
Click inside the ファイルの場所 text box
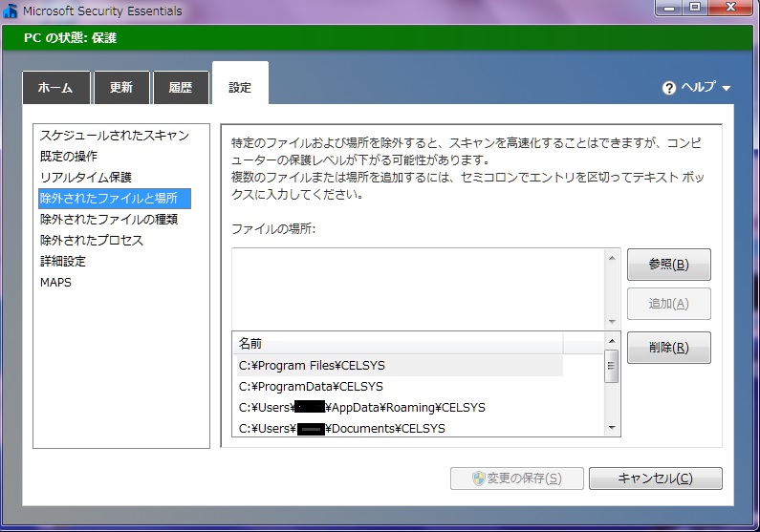419,289
